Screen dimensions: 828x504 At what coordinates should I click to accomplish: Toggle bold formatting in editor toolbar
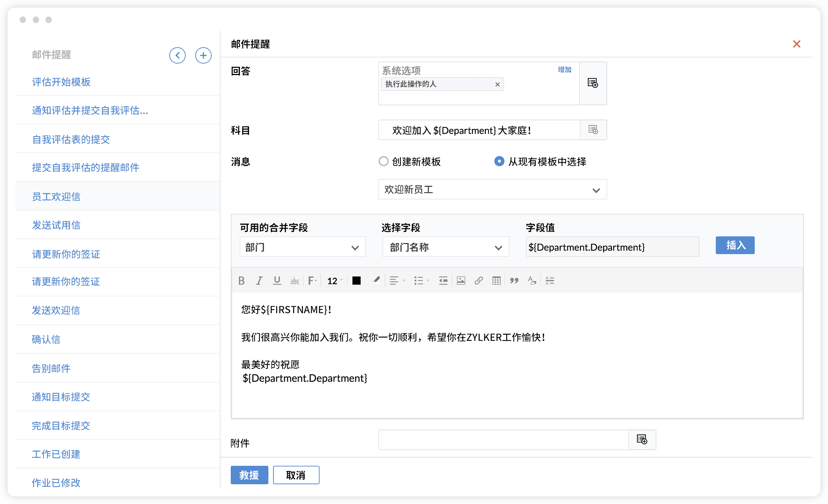tap(241, 280)
